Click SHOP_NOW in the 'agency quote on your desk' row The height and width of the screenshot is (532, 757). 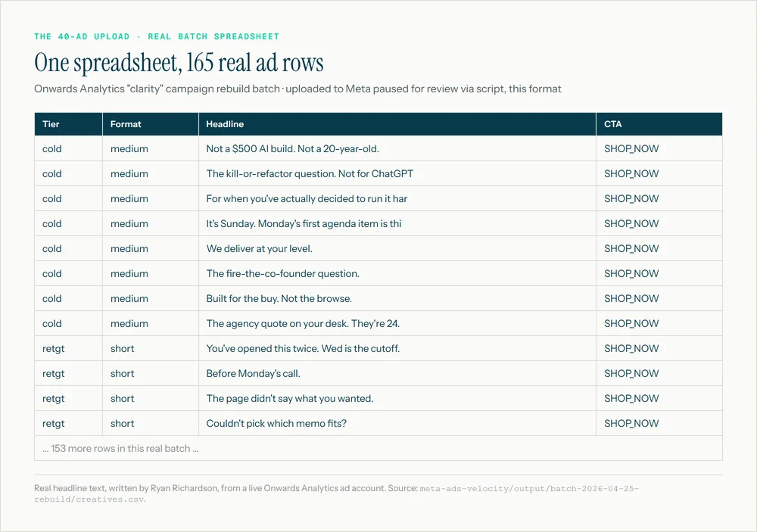[631, 323]
